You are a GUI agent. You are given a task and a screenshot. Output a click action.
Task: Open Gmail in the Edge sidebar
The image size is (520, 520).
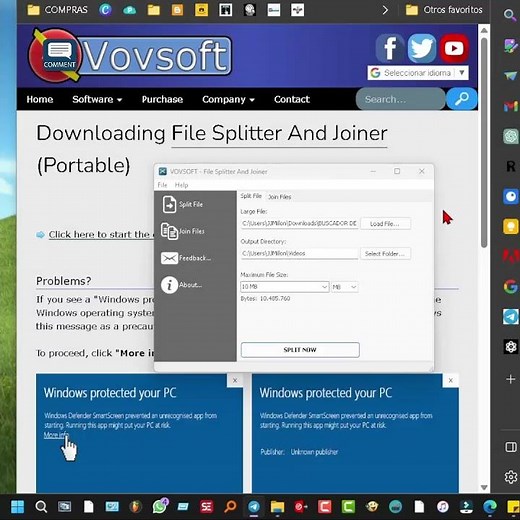click(x=511, y=106)
